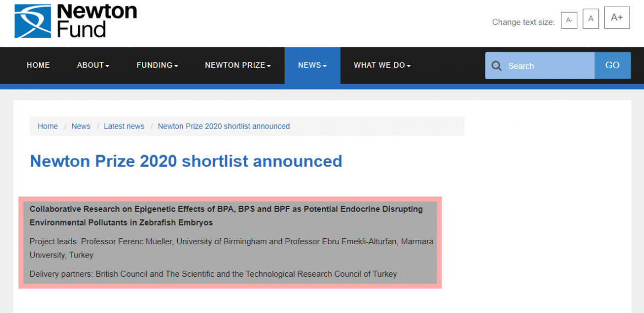Open the Latest news breadcrumb link
644x313 pixels.
pos(124,127)
